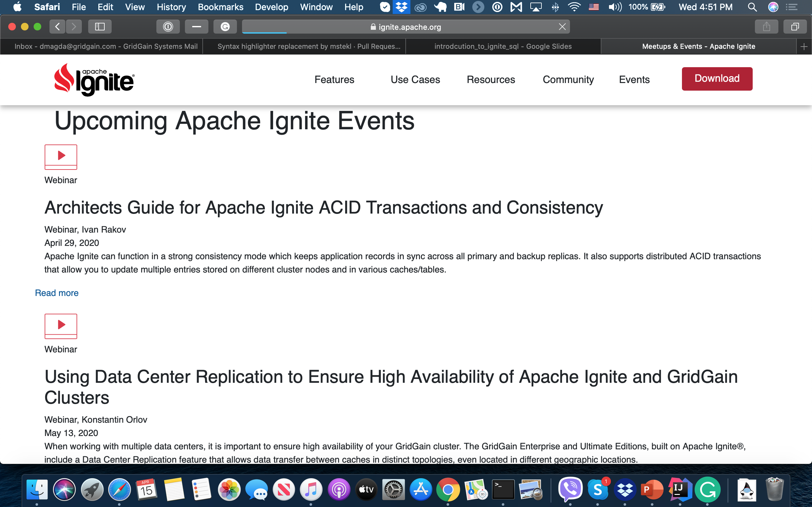The height and width of the screenshot is (507, 812).
Task: Click the Grammarly extension icon in toolbar
Action: pyautogui.click(x=225, y=27)
